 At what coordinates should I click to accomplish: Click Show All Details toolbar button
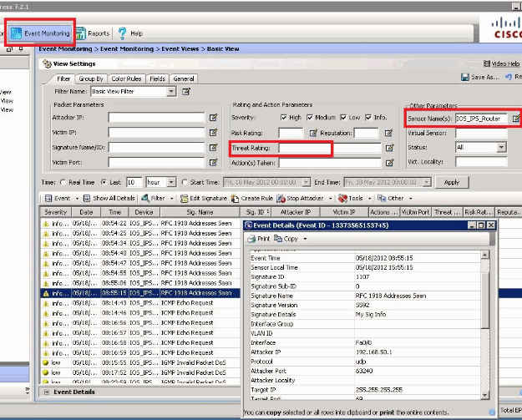tap(109, 198)
